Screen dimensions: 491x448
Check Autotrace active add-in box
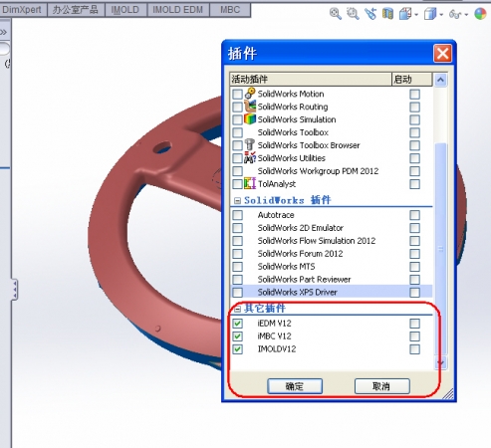237,215
